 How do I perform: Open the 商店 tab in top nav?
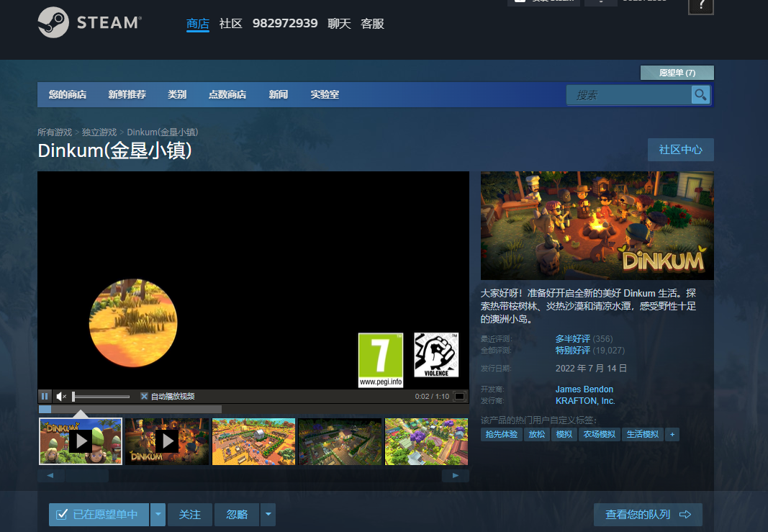[198, 24]
